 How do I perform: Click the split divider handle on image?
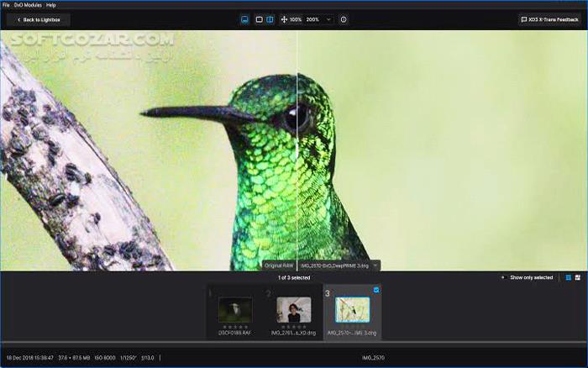(297, 150)
